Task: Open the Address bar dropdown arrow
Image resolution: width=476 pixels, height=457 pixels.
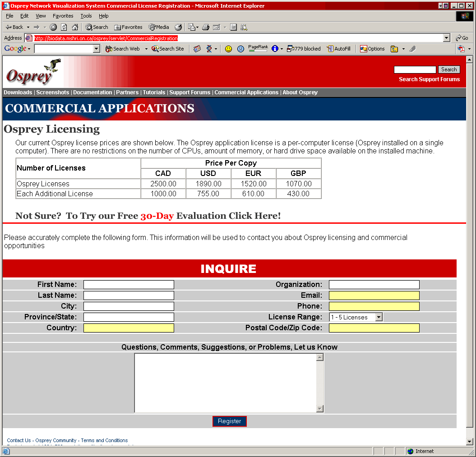Action: point(447,38)
